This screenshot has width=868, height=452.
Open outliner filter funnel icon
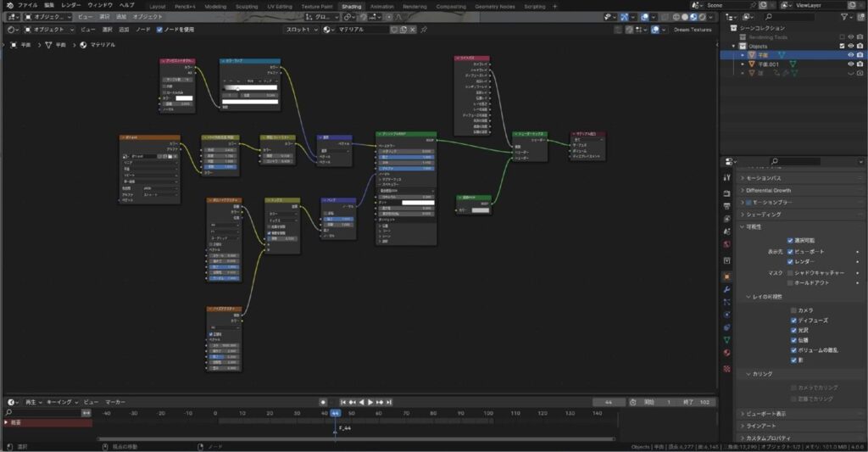(x=844, y=17)
